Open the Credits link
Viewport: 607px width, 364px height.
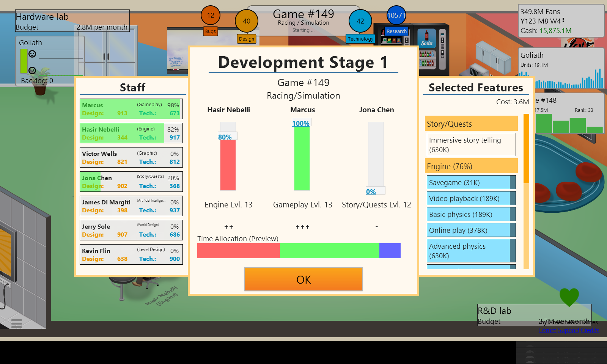point(590,330)
